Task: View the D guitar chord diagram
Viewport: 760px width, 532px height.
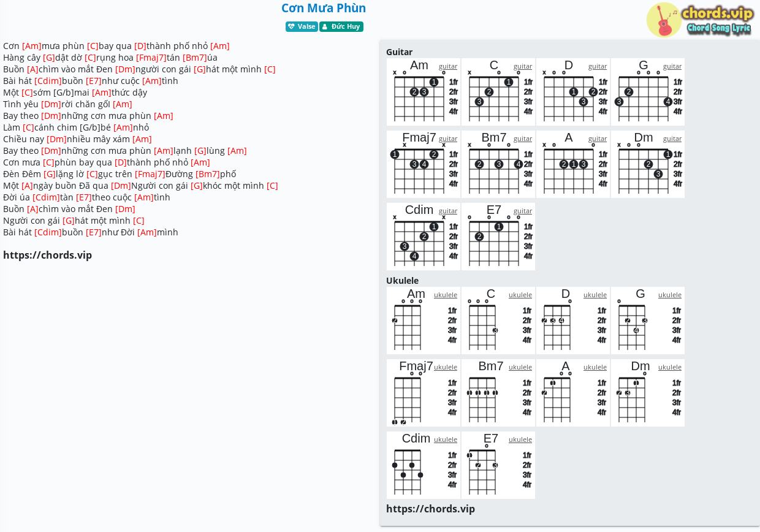Action: (573, 93)
